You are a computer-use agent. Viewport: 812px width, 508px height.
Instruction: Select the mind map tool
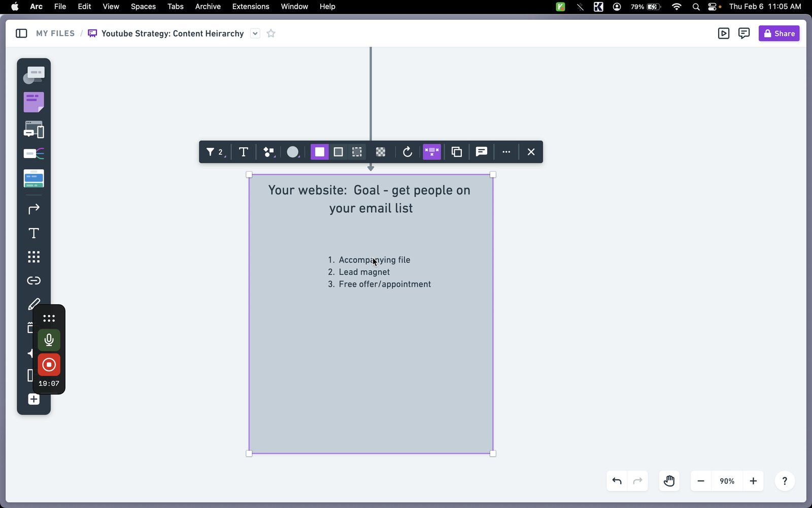[x=33, y=153]
